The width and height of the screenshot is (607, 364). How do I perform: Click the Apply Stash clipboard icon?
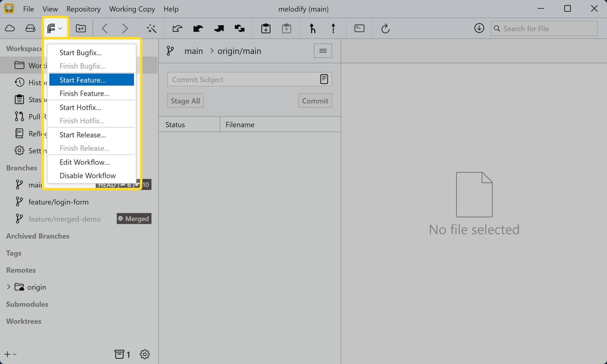287,29
